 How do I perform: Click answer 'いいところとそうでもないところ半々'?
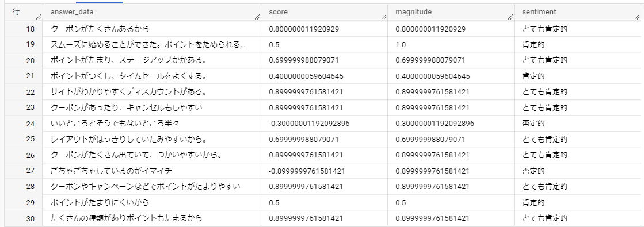click(115, 123)
